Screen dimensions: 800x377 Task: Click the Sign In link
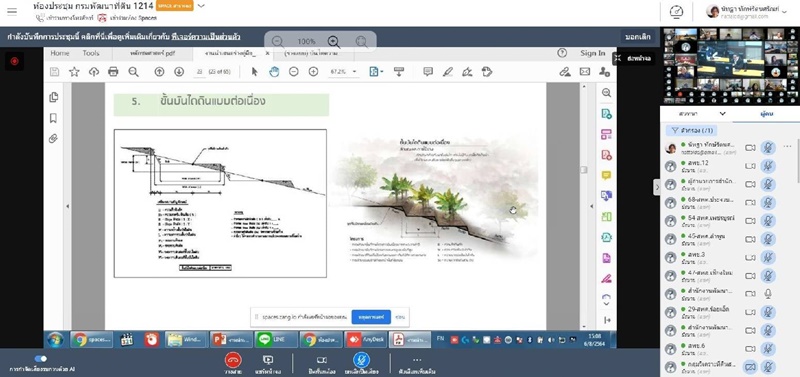click(592, 53)
